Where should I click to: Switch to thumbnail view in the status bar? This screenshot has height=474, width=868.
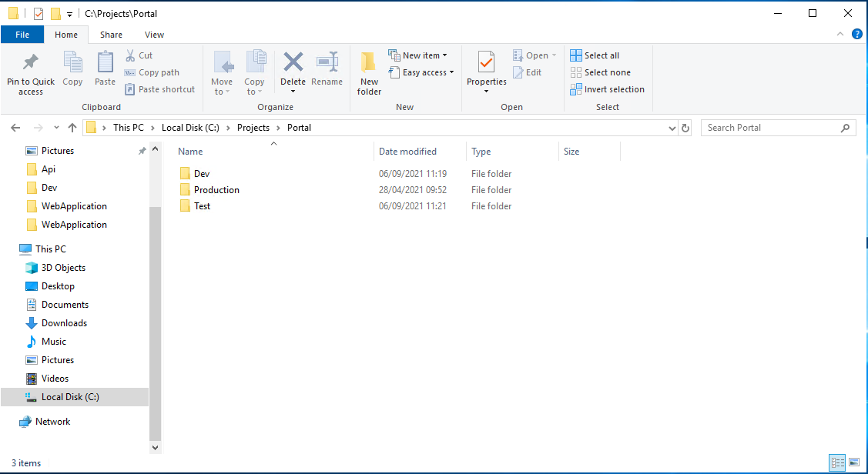tap(853, 462)
